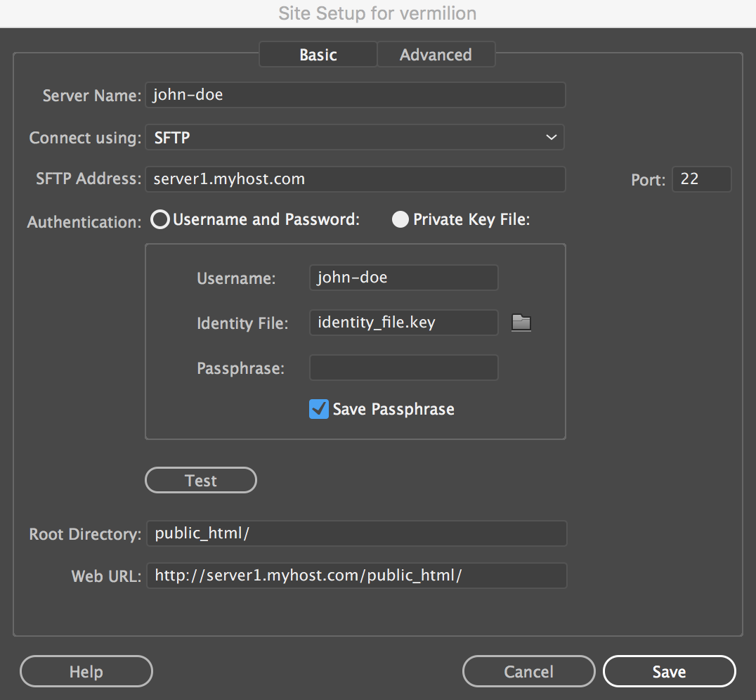Select the Port number field
Viewport: 756px width, 700px height.
tap(701, 179)
